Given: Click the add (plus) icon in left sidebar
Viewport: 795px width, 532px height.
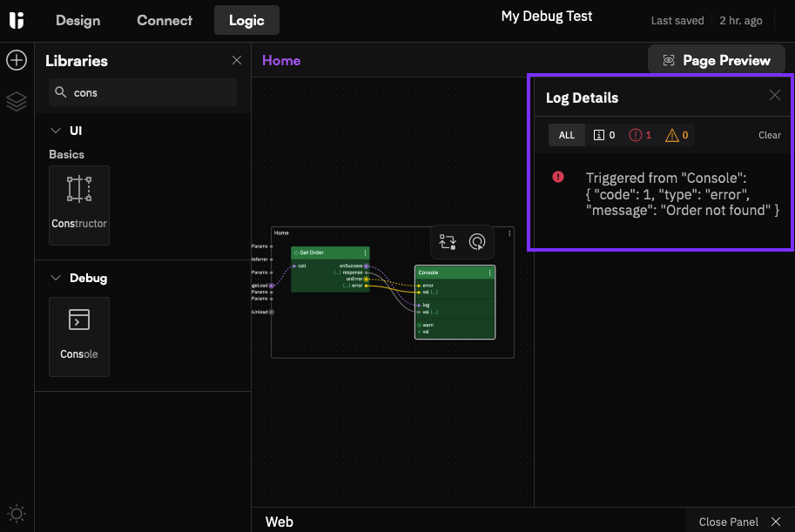Looking at the screenshot, I should [x=17, y=60].
